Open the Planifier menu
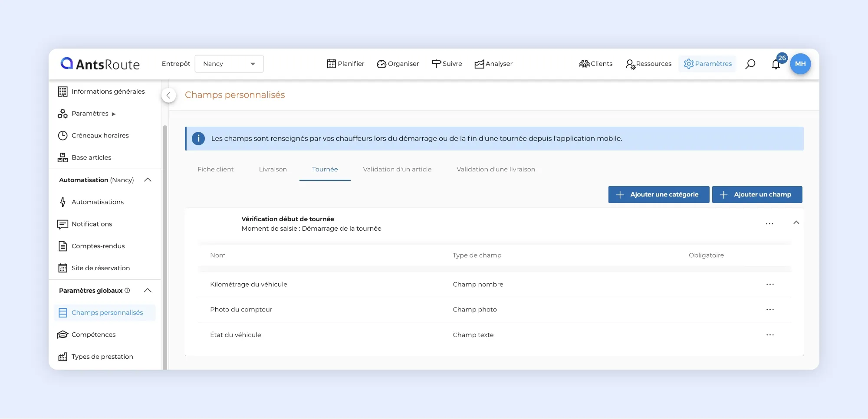Screen dimensions: 868x419 click(345, 64)
